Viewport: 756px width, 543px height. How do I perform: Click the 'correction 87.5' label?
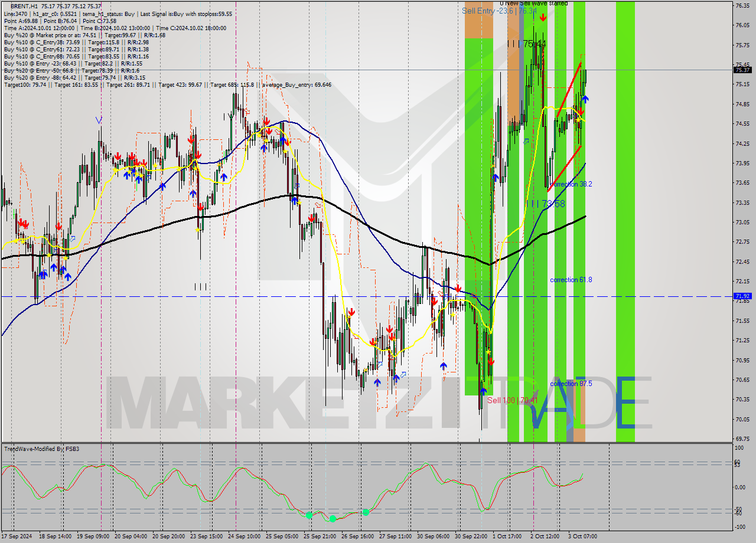tap(571, 384)
